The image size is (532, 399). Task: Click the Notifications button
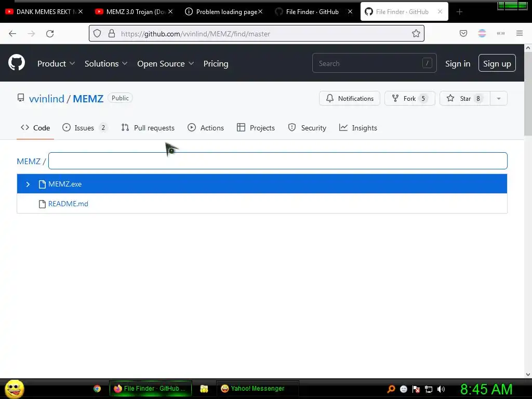[x=350, y=98]
